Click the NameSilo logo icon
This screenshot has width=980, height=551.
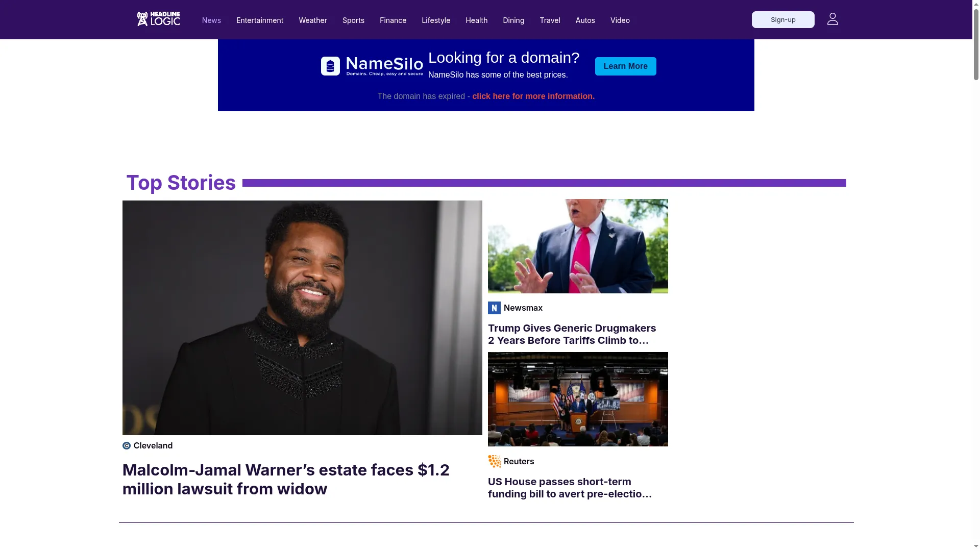(x=330, y=66)
